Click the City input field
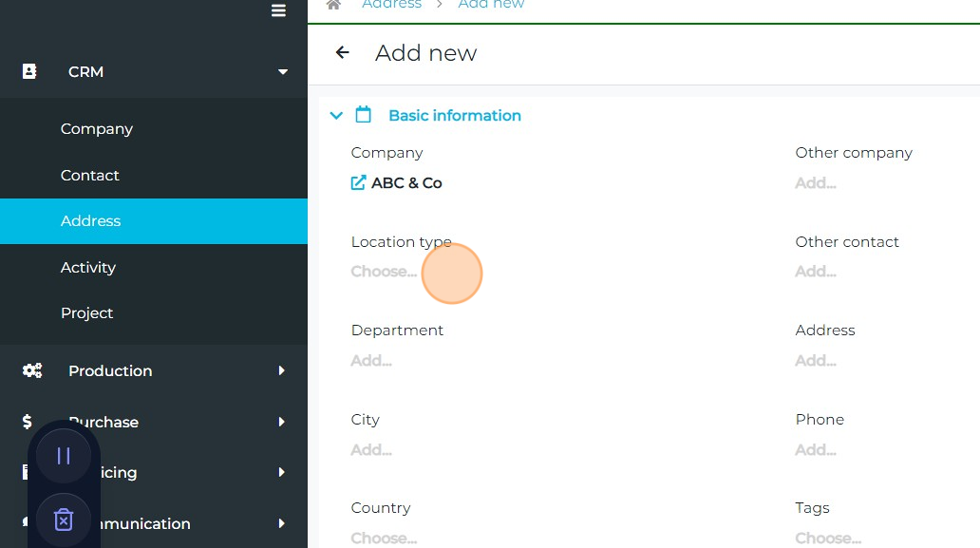The height and width of the screenshot is (548, 980). click(371, 450)
